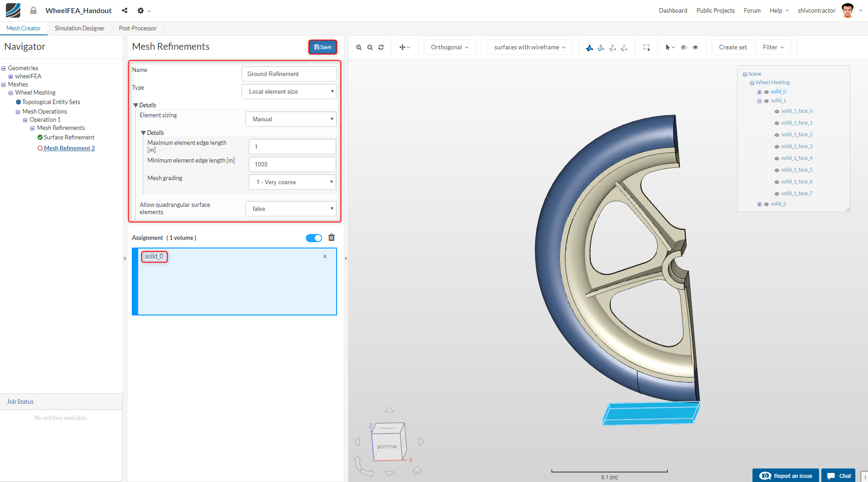Open the Orthogonal projection dropdown
This screenshot has height=482, width=868.
[x=449, y=47]
